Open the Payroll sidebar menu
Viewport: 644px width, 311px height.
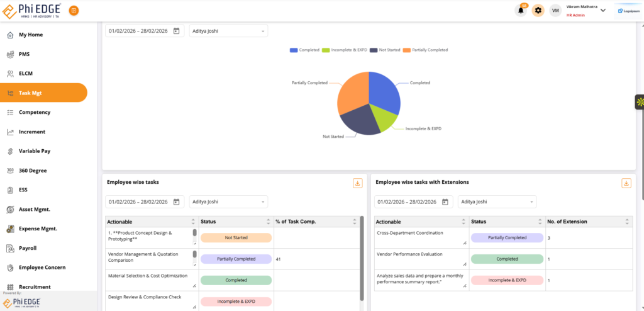click(28, 248)
